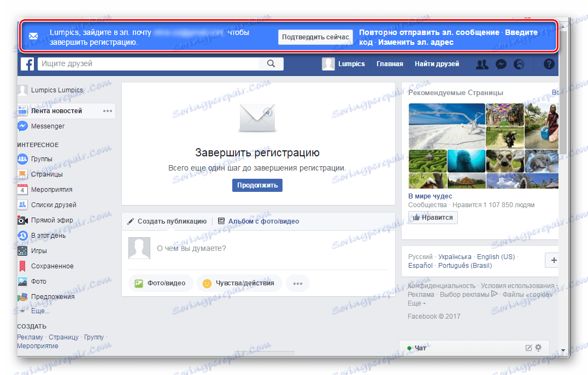Click Lumpics profile name in the top bar
Viewport: 588px width, 375px height.
[x=351, y=64]
